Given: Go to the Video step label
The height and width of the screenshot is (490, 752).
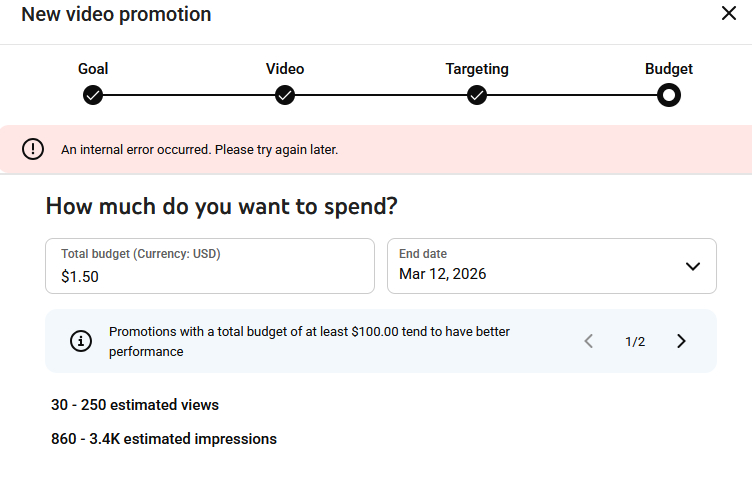Looking at the screenshot, I should pos(285,69).
